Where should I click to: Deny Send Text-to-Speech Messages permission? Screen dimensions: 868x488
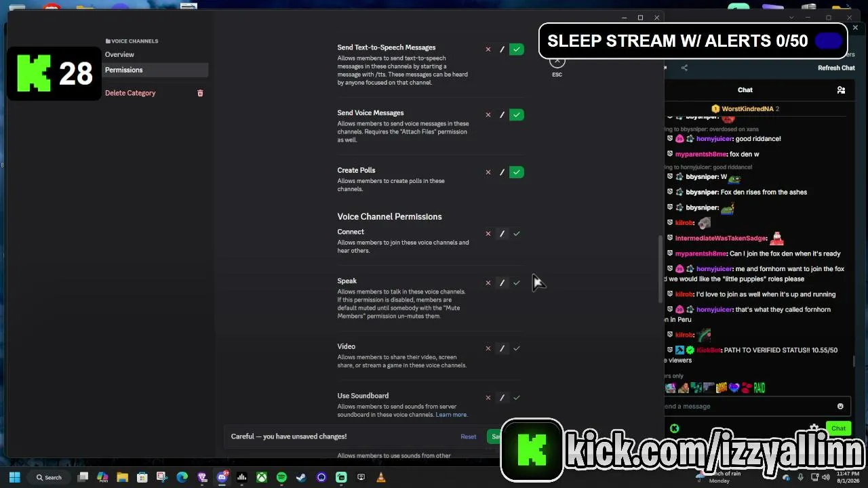coord(488,49)
